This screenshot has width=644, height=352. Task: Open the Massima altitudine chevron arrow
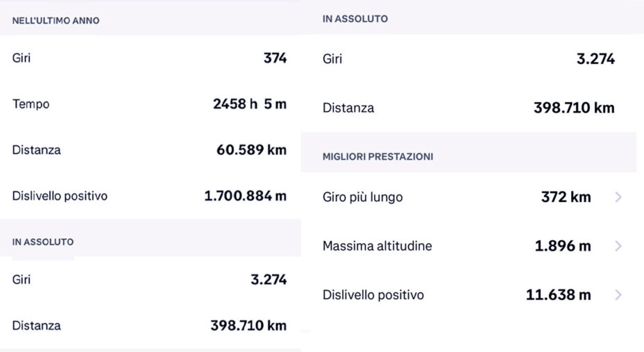[618, 246]
